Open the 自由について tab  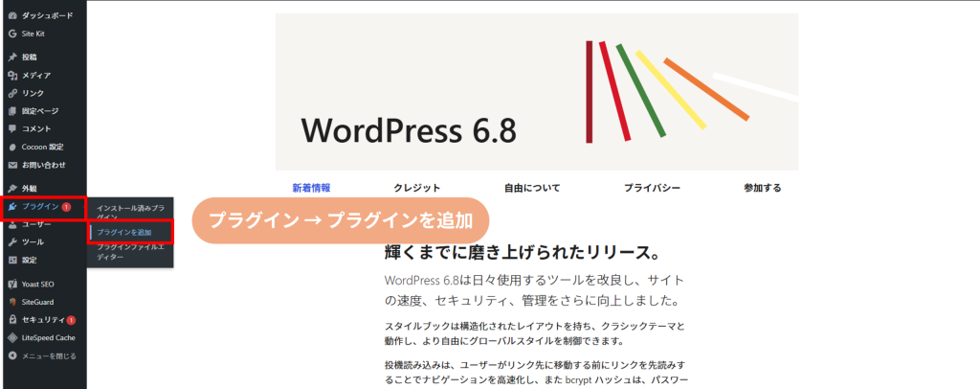click(532, 188)
